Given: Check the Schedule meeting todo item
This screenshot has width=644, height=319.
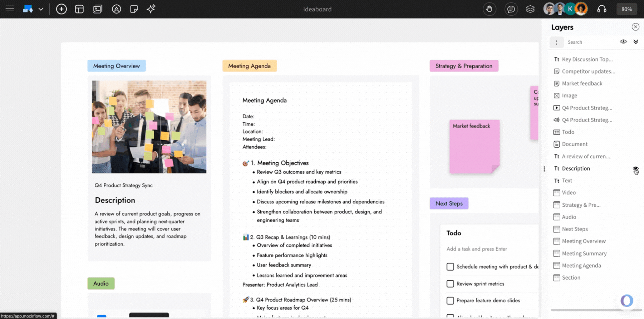Looking at the screenshot, I should pyautogui.click(x=450, y=267).
